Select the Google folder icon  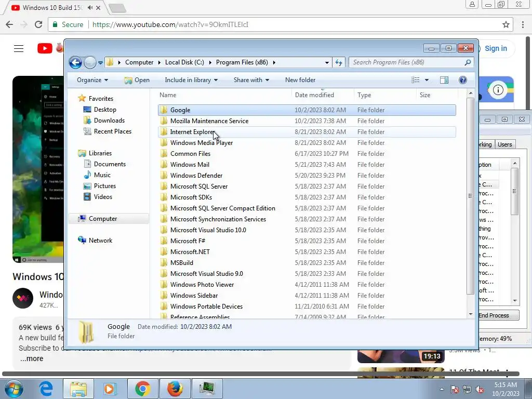click(x=164, y=110)
